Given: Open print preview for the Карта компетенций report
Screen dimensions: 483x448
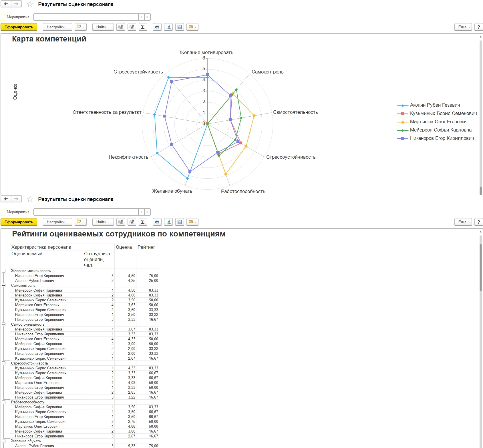Looking at the screenshot, I should (168, 27).
